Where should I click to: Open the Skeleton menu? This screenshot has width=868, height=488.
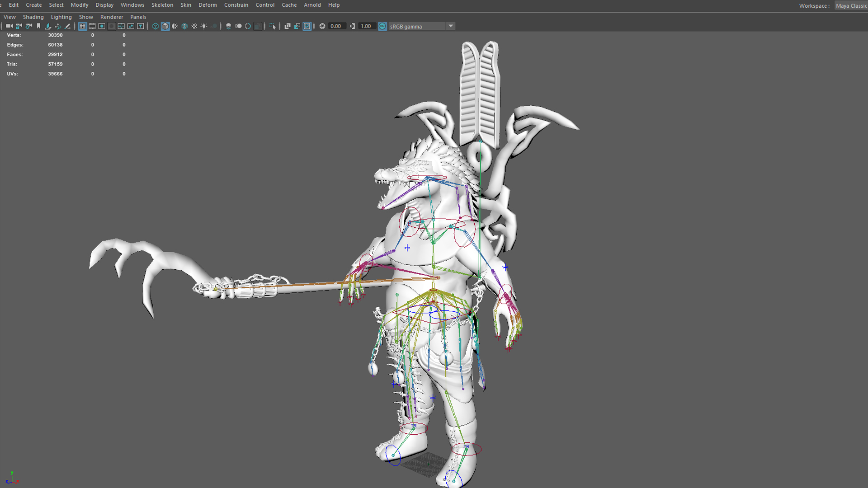click(162, 5)
